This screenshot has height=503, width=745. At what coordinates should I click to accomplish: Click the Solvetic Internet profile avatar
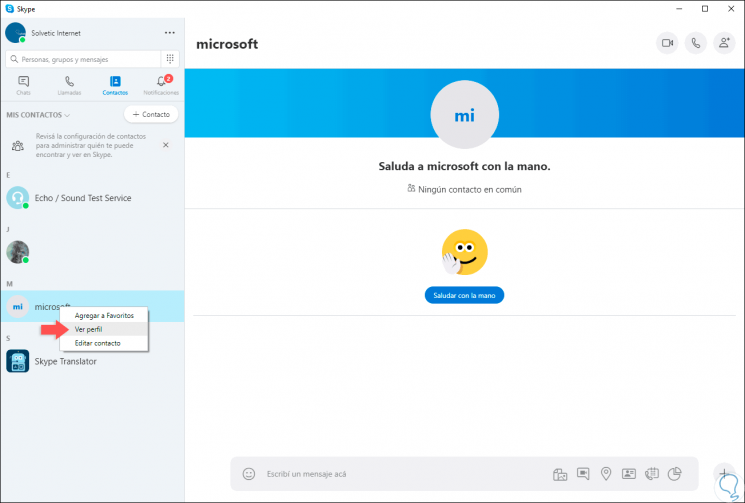pyautogui.click(x=16, y=33)
